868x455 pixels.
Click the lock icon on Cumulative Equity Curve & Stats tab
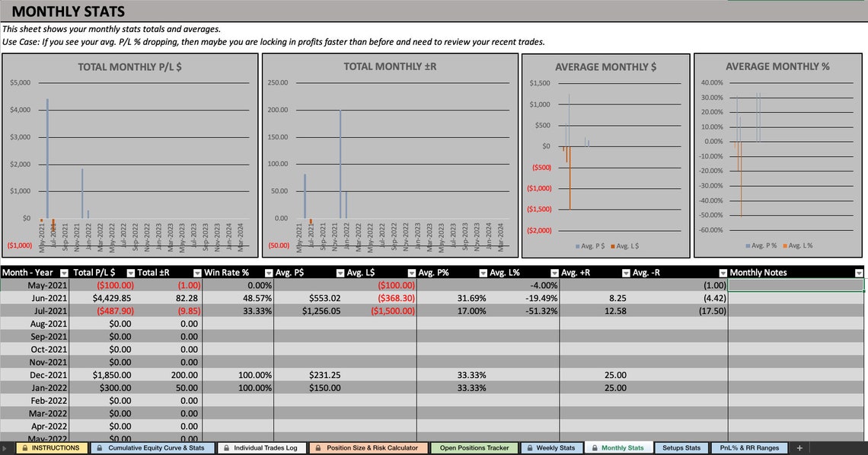click(99, 447)
